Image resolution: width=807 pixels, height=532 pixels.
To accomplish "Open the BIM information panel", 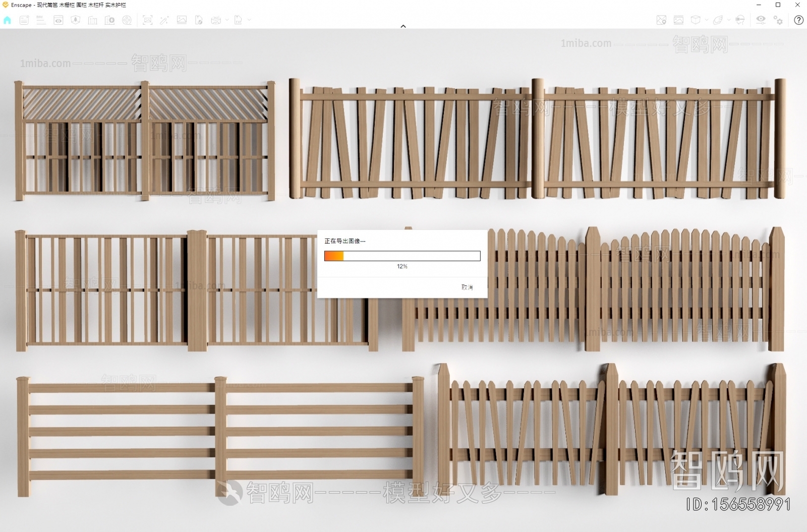I will point(41,20).
